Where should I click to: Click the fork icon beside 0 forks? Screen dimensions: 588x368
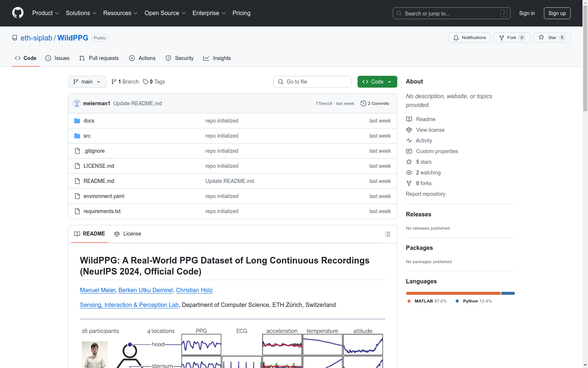pyautogui.click(x=409, y=183)
